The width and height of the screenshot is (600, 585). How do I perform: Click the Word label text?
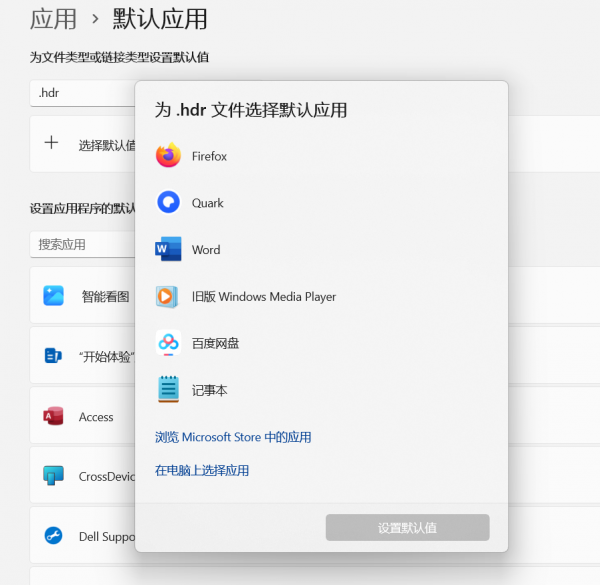(x=206, y=250)
